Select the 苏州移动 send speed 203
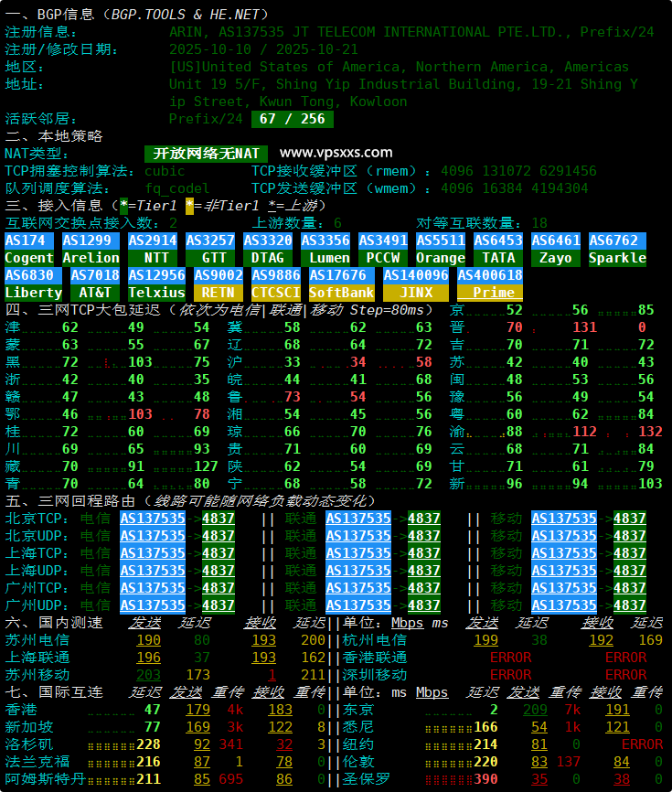Image resolution: width=672 pixels, height=792 pixels. [148, 675]
